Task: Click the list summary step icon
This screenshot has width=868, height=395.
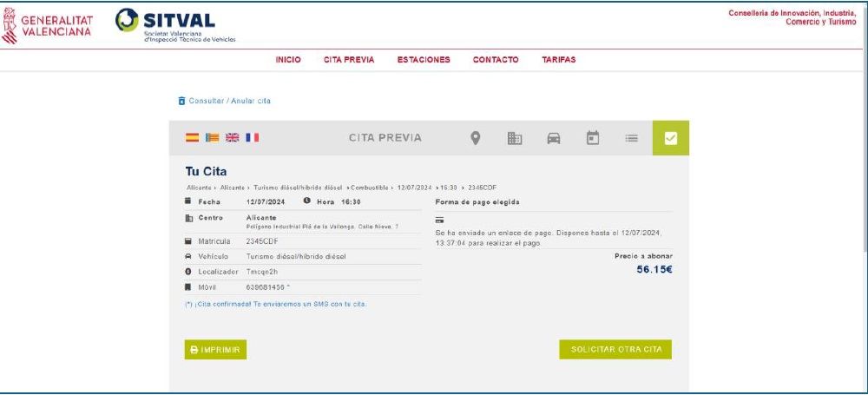Action: [632, 138]
